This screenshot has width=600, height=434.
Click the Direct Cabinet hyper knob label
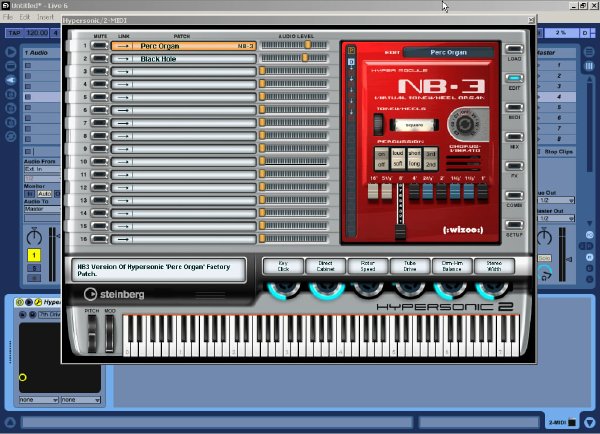[x=325, y=266]
